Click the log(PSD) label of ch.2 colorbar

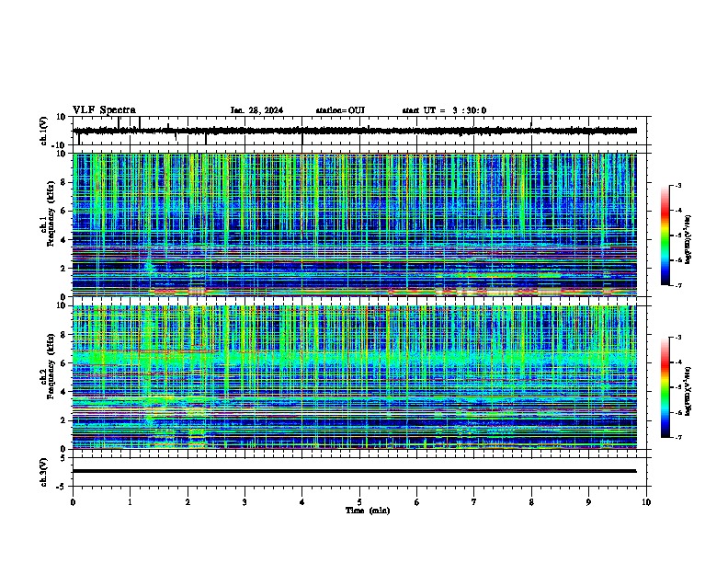click(x=688, y=391)
